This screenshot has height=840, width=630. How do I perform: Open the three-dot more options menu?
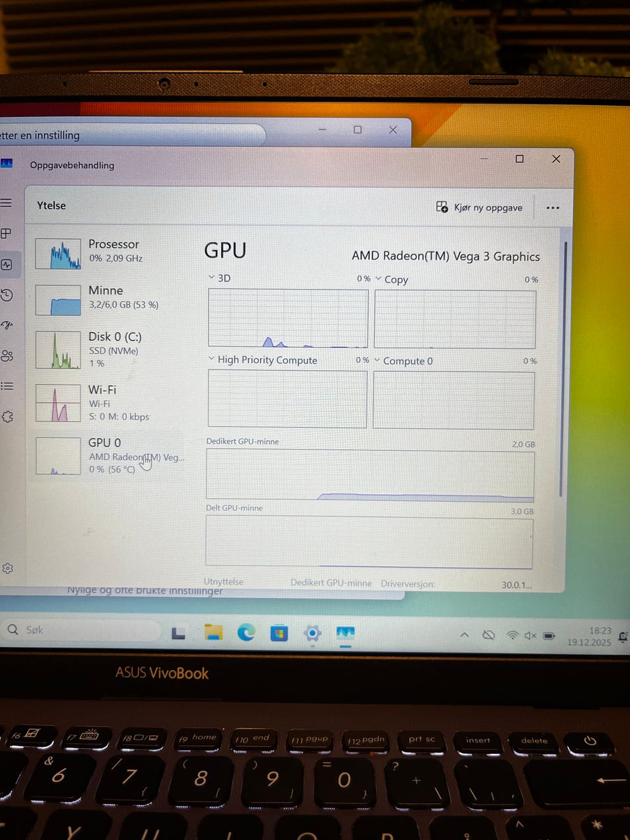pyautogui.click(x=553, y=208)
